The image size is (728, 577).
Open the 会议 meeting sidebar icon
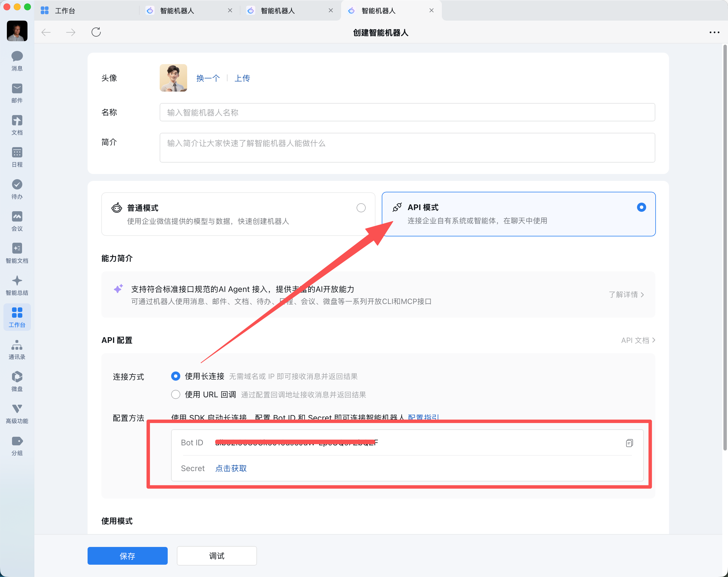(17, 221)
